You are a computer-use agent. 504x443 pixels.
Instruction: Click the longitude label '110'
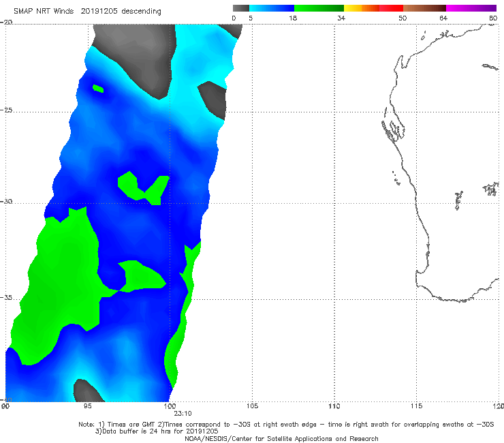coord(334,406)
